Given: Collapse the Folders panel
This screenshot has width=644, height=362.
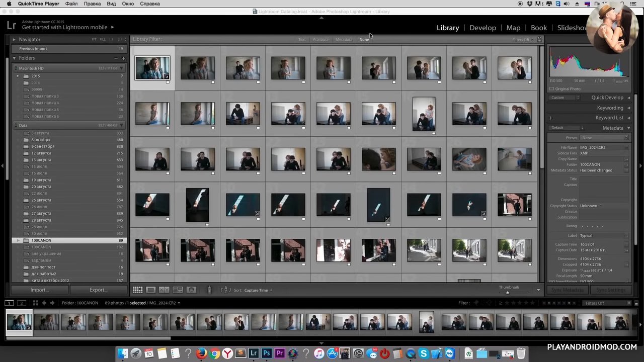Looking at the screenshot, I should pos(14,58).
